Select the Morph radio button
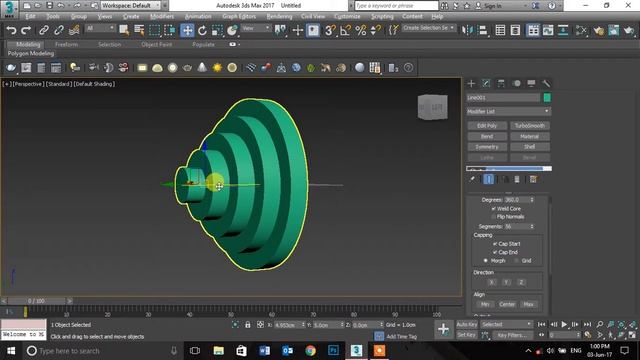This screenshot has height=360, width=640. click(486, 260)
